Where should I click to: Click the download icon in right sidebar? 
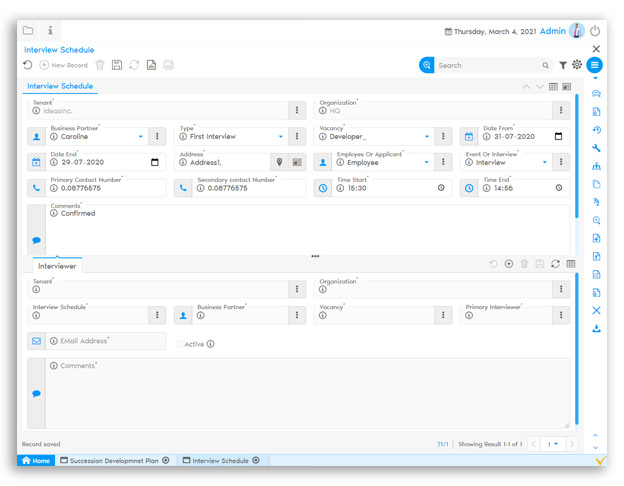point(597,328)
